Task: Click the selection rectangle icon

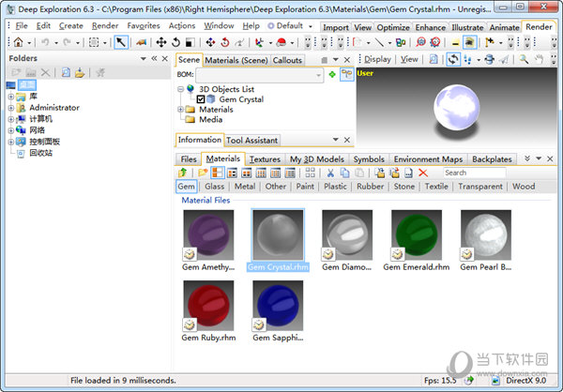Action: pos(94,42)
